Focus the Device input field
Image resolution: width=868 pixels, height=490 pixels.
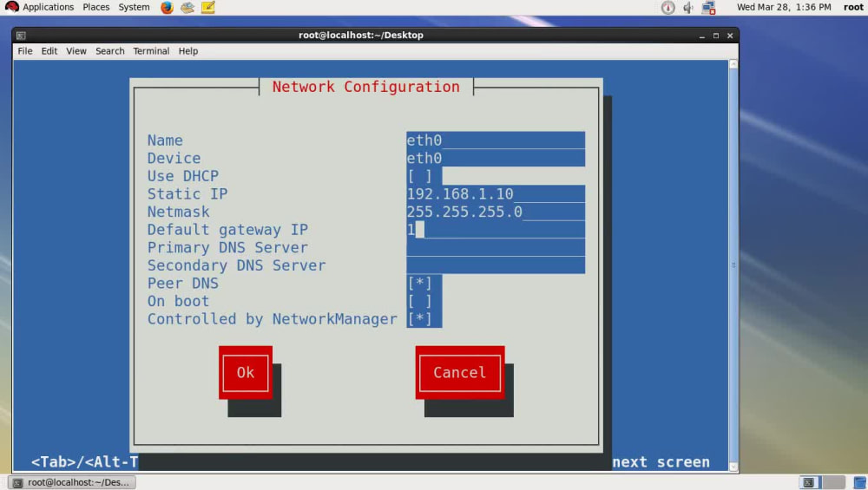click(x=496, y=158)
